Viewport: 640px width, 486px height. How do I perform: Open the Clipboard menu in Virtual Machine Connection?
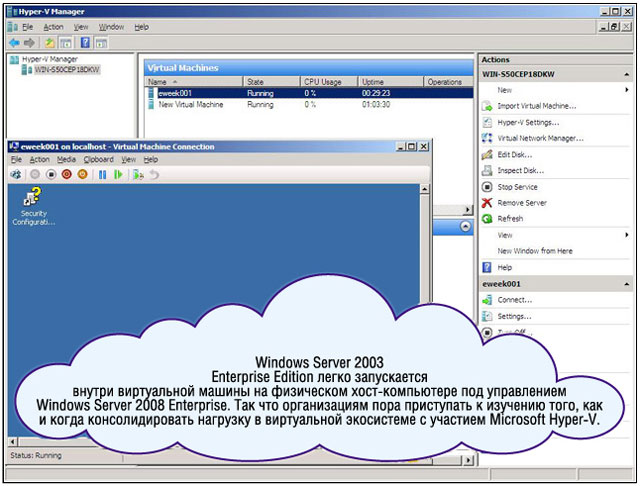pos(99,160)
